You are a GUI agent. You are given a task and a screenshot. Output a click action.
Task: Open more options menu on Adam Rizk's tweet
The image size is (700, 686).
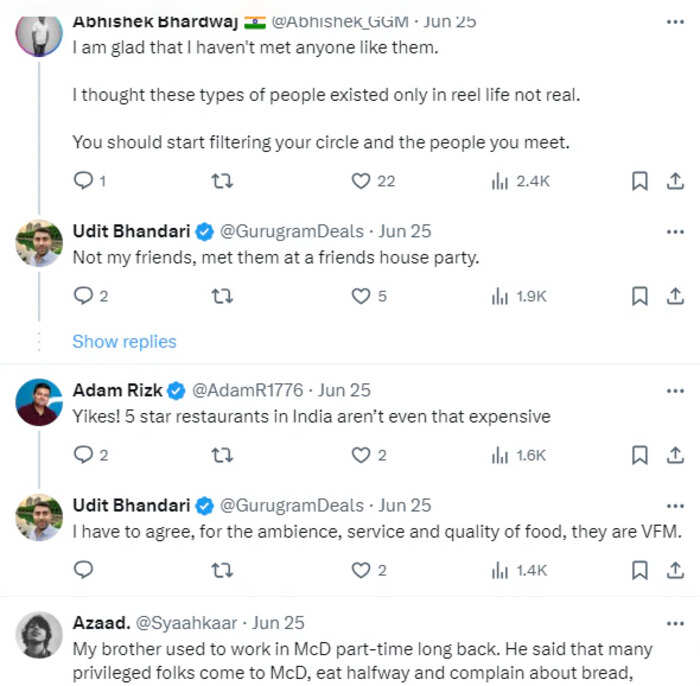click(x=675, y=391)
